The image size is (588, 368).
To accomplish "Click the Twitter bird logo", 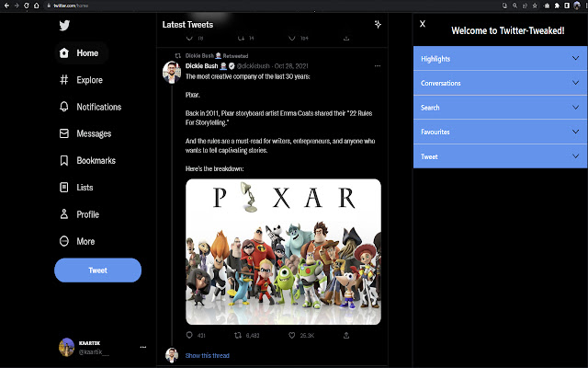I will (x=64, y=25).
